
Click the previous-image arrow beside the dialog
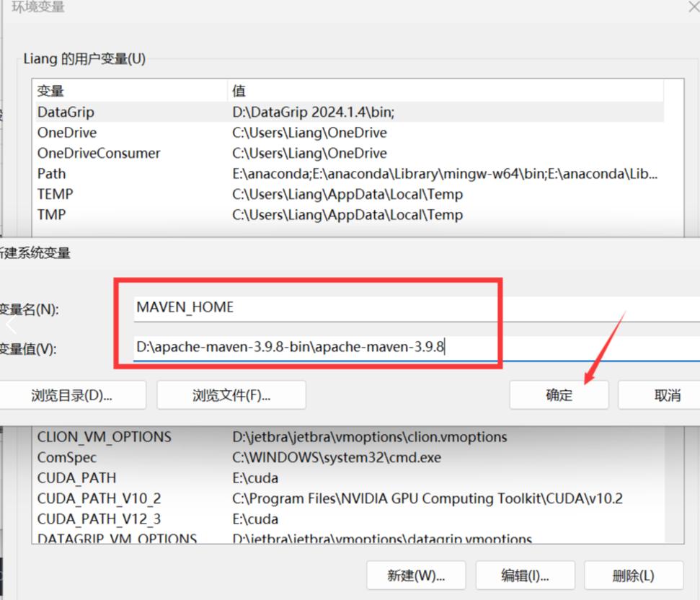11,325
